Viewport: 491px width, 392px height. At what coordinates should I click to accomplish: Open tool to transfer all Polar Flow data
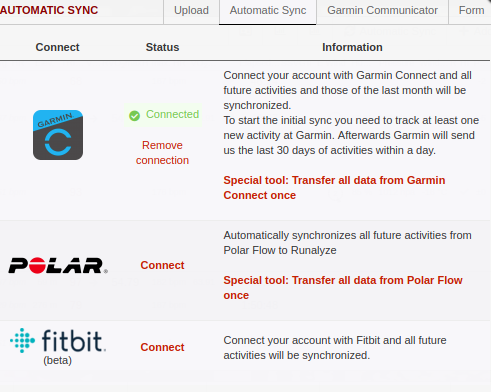tap(343, 288)
